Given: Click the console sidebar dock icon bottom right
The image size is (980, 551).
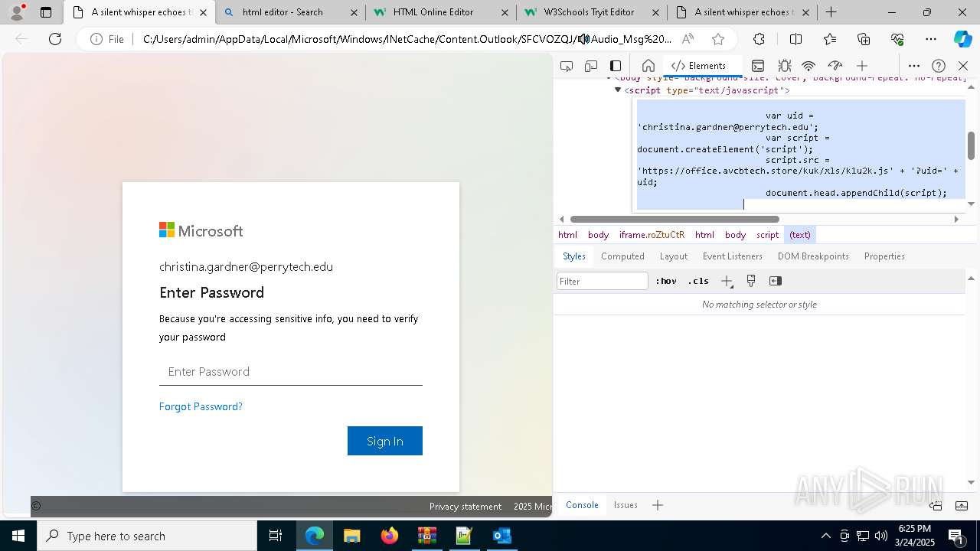Looking at the screenshot, I should (x=936, y=505).
